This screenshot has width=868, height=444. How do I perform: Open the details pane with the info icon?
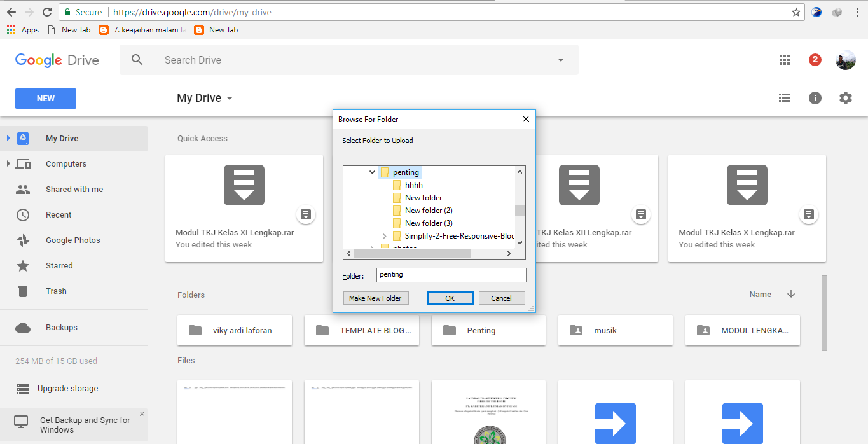[x=815, y=97]
